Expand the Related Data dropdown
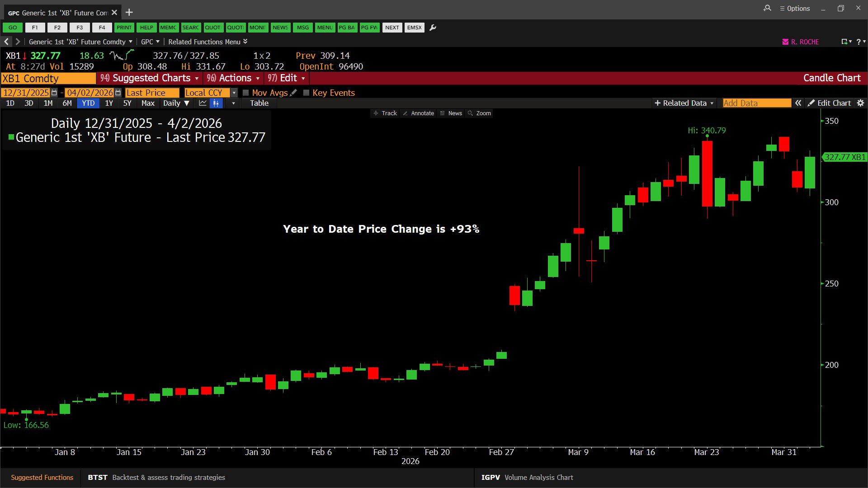The image size is (868, 488). click(x=684, y=103)
